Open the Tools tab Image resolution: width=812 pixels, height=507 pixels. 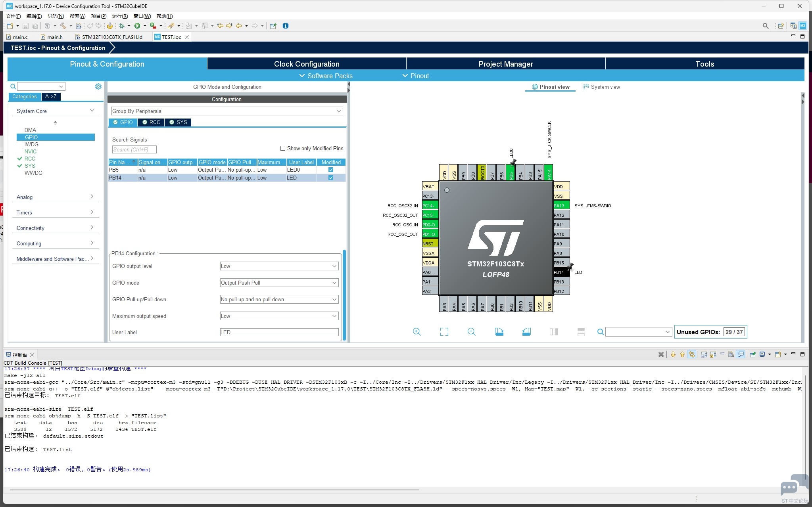pos(705,64)
